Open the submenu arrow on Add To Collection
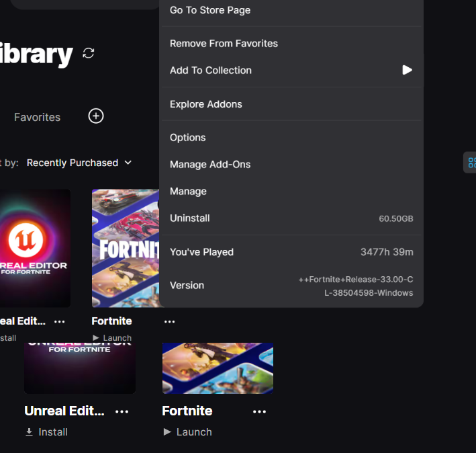The height and width of the screenshot is (453, 476). (407, 70)
